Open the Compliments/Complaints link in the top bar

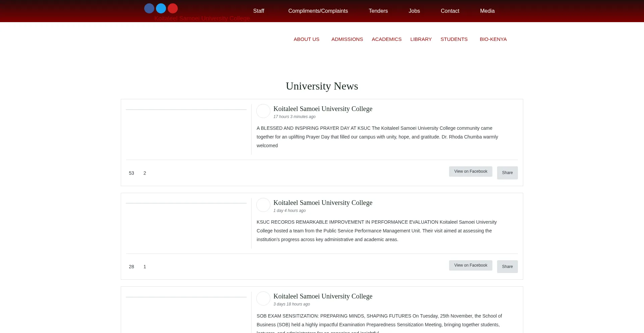(x=318, y=11)
